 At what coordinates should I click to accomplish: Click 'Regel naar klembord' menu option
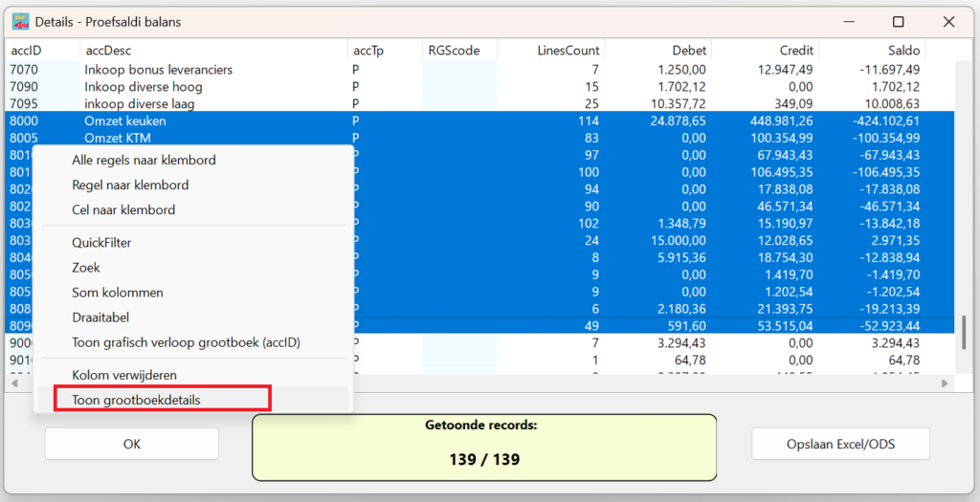pos(130,185)
